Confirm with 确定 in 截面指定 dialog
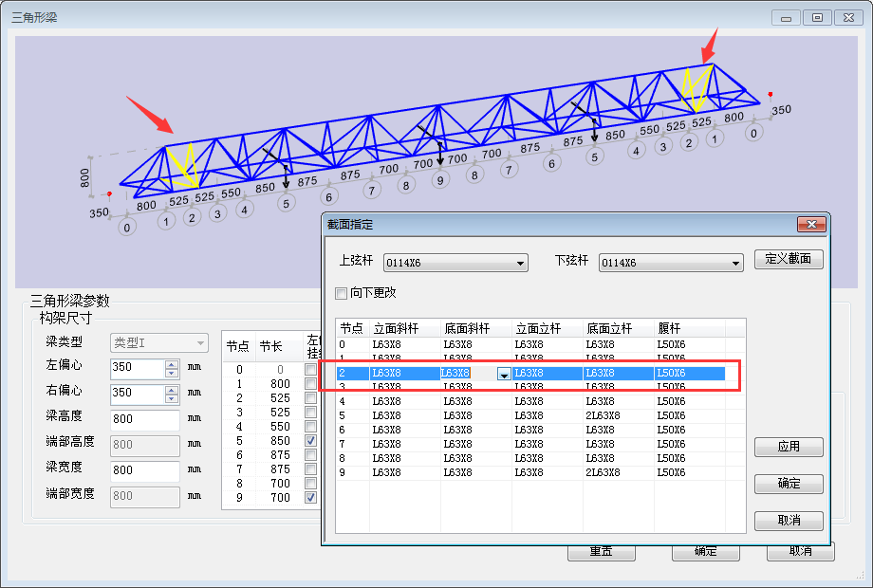This screenshot has width=873, height=588. (788, 484)
